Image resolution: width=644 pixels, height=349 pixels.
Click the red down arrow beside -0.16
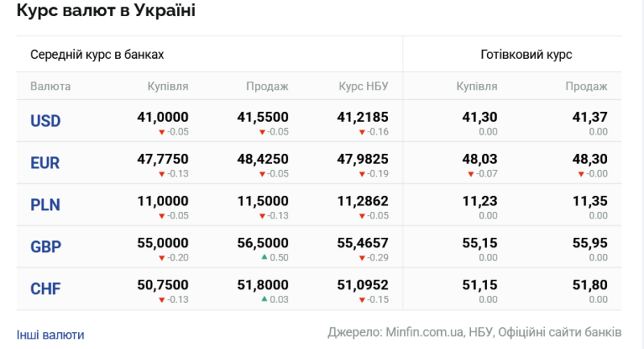(x=361, y=131)
